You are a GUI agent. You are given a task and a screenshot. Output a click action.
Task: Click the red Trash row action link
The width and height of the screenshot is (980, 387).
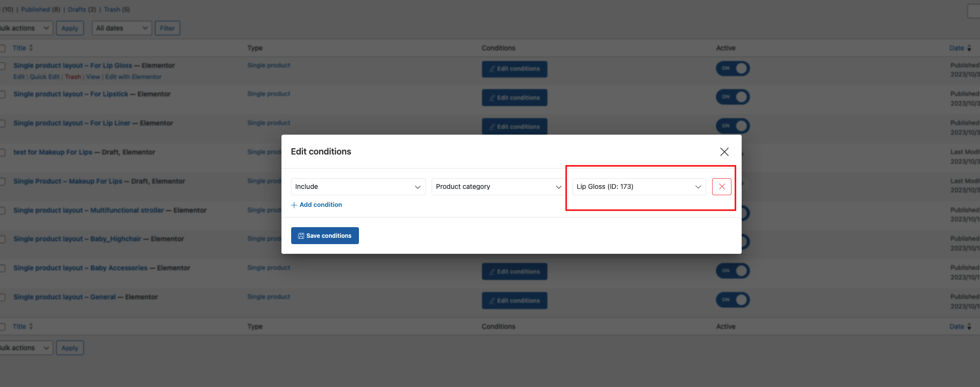click(73, 77)
